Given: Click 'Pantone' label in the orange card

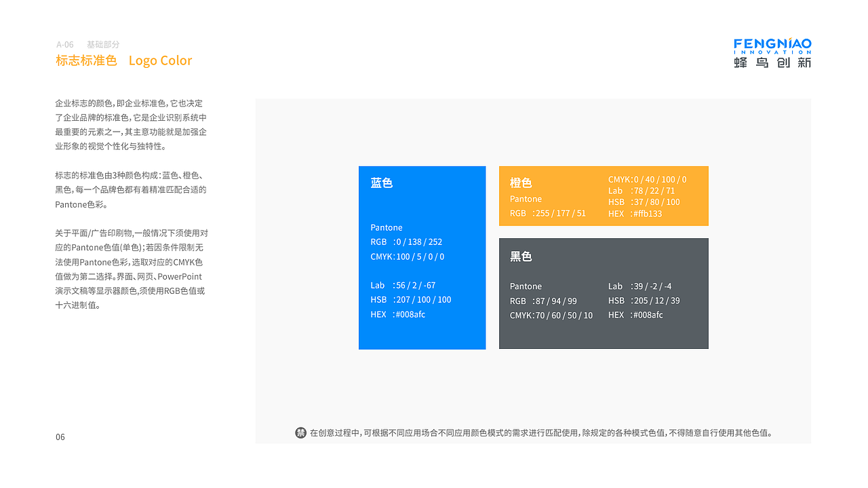Looking at the screenshot, I should [x=526, y=199].
